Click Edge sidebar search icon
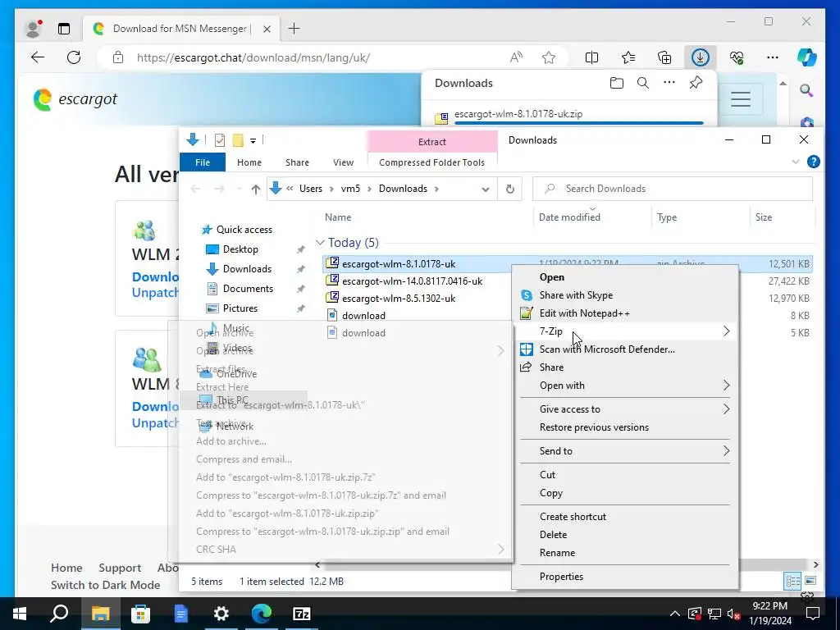 [806, 90]
